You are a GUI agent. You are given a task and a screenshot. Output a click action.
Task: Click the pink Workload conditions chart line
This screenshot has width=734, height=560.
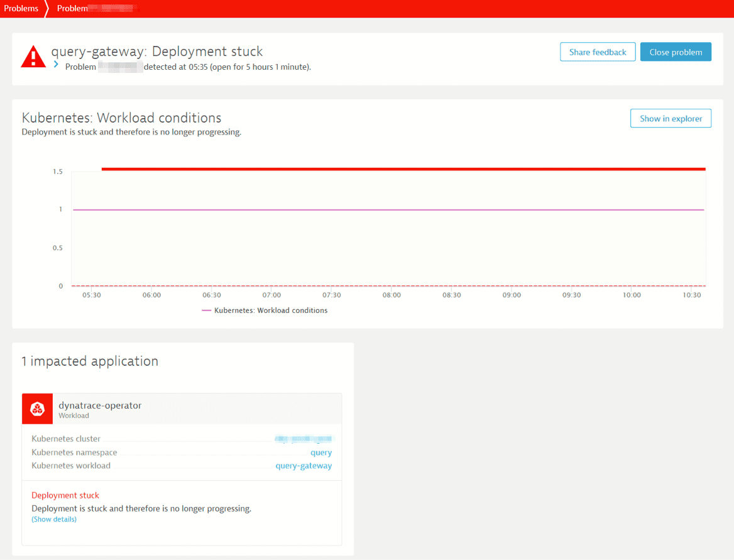click(x=388, y=210)
